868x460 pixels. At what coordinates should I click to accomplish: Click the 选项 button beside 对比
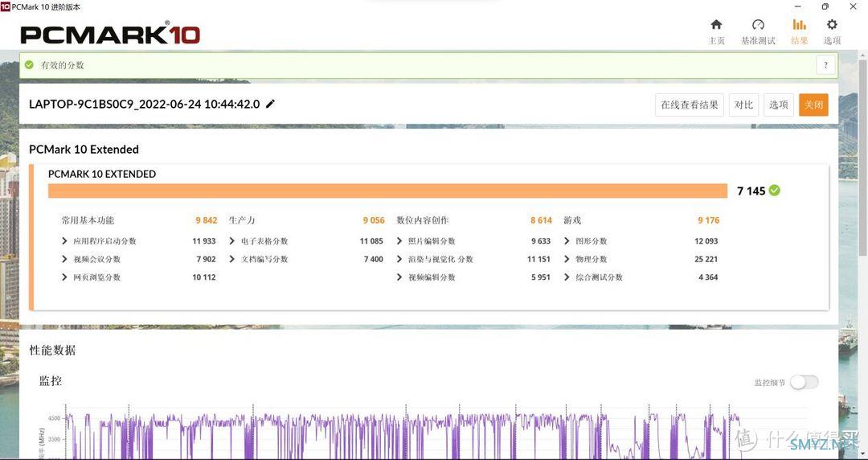click(x=778, y=105)
